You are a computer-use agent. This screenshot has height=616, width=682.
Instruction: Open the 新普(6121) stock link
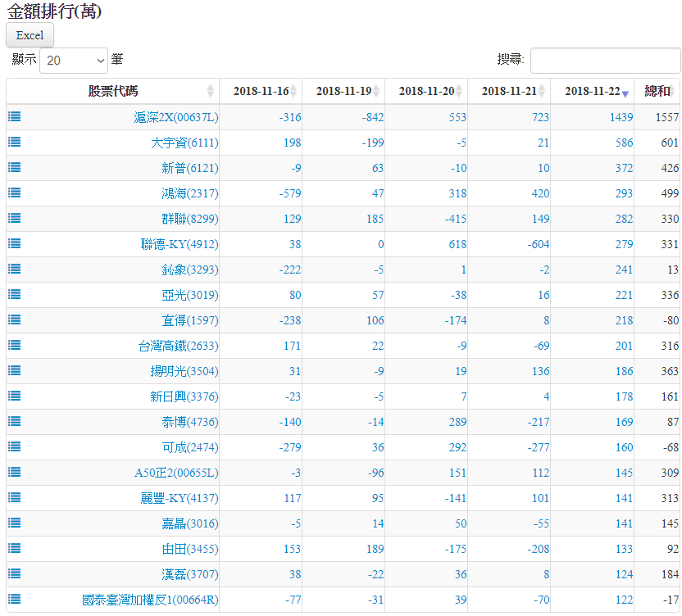tap(189, 168)
